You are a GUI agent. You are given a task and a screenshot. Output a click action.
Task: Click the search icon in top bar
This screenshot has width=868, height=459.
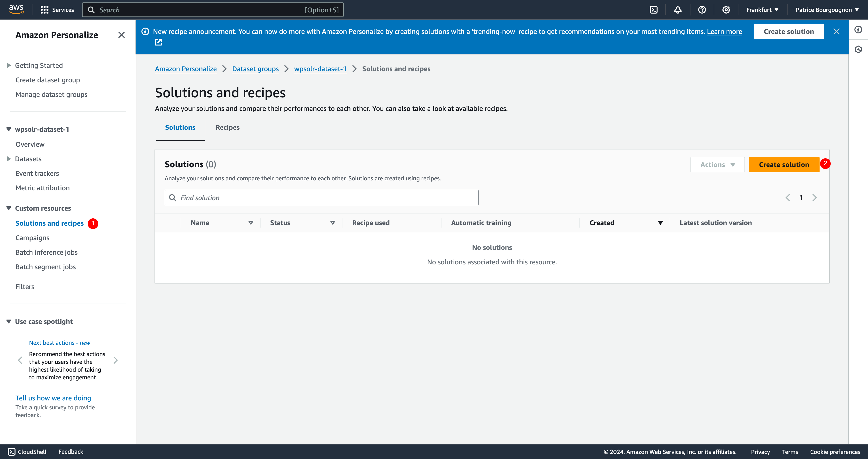point(91,10)
